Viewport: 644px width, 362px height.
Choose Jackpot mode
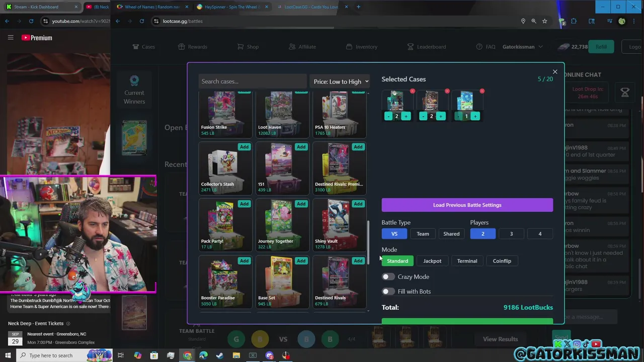coord(432,261)
